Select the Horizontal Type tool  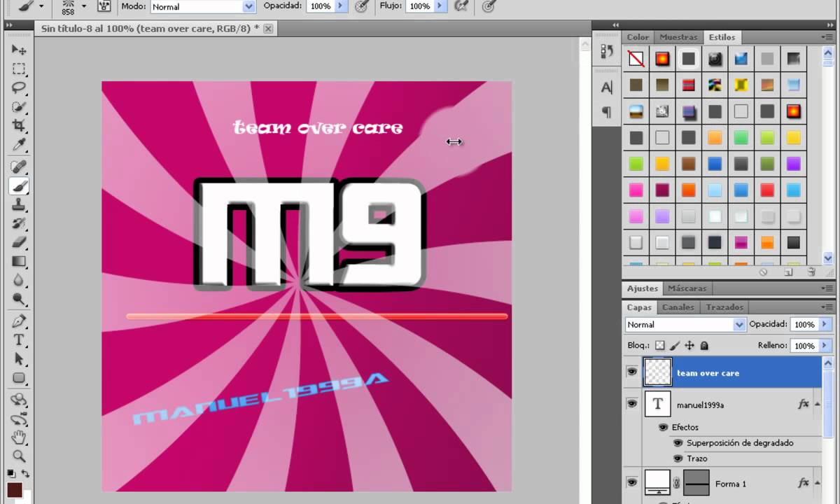19,340
